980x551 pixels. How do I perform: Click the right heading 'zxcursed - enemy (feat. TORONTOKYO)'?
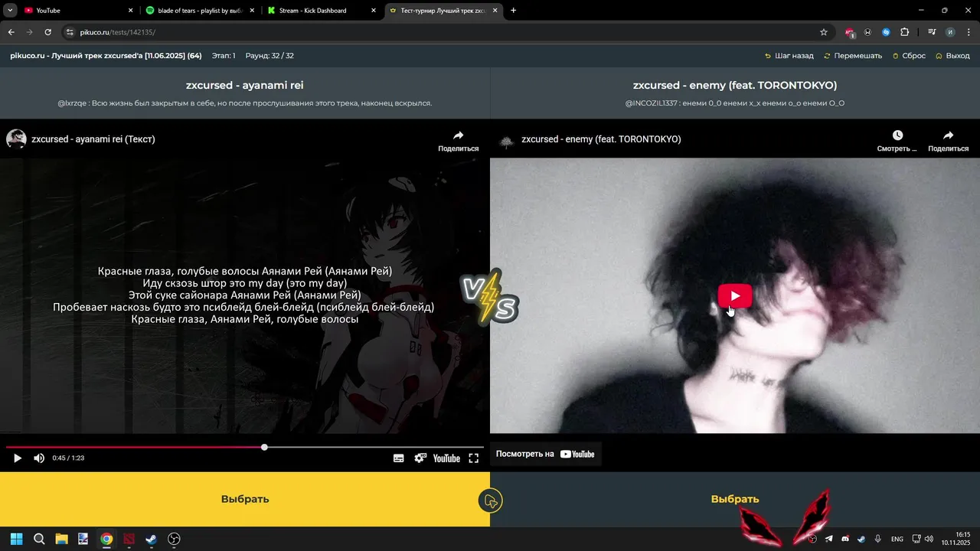click(x=735, y=86)
